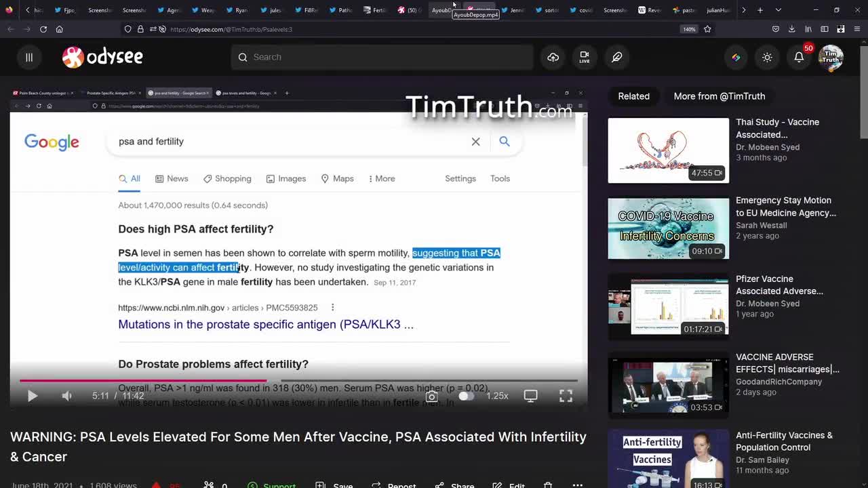This screenshot has width=868, height=488.
Task: Open the upload cloud icon
Action: pyautogui.click(x=553, y=58)
